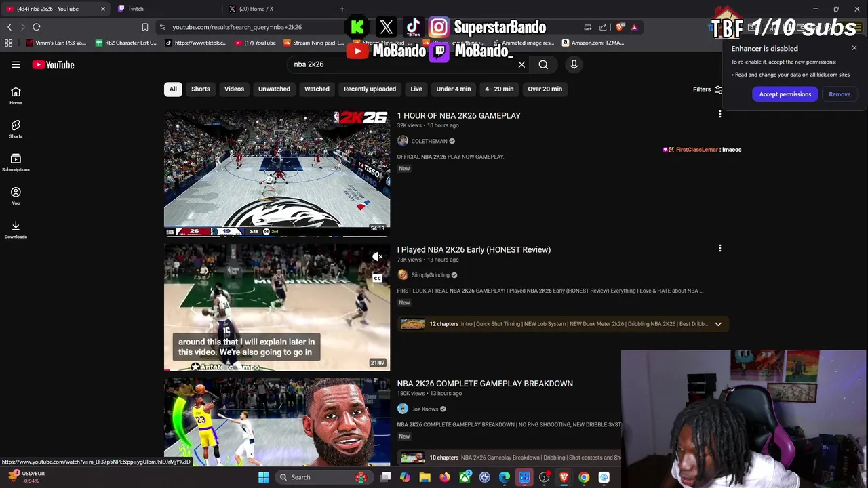Filter results by Watched chip

click(317, 89)
